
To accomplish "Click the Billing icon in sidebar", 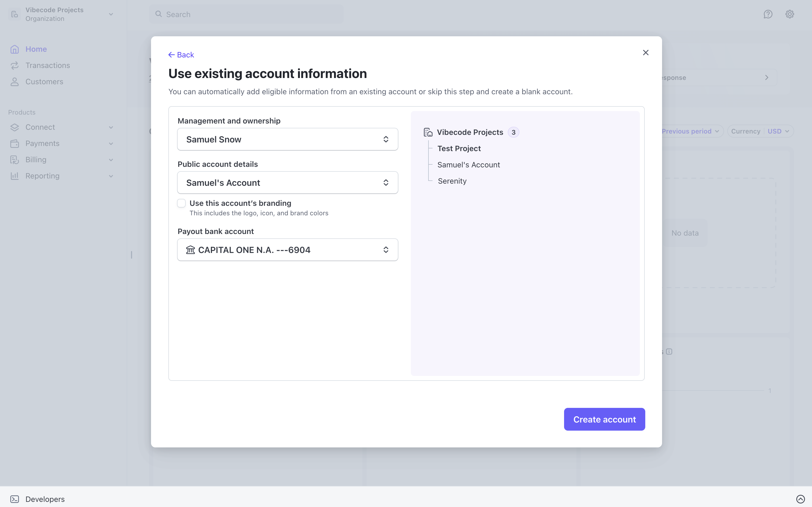I will [14, 160].
